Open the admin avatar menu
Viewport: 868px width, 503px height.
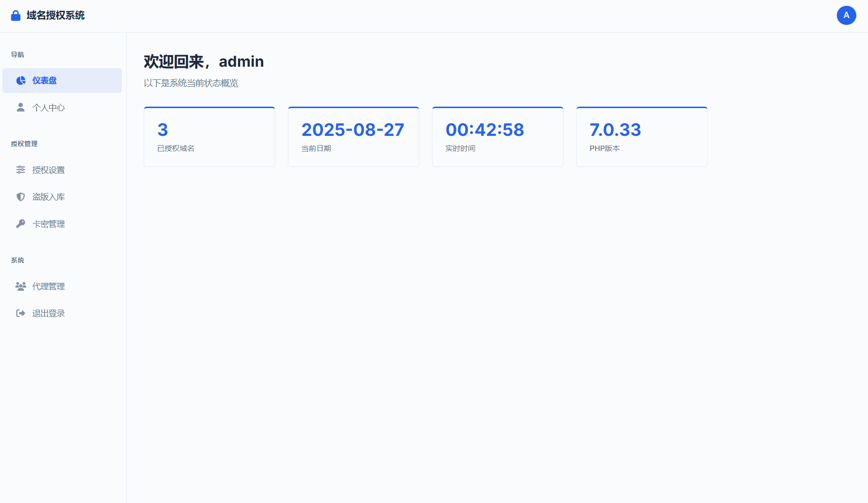[846, 16]
